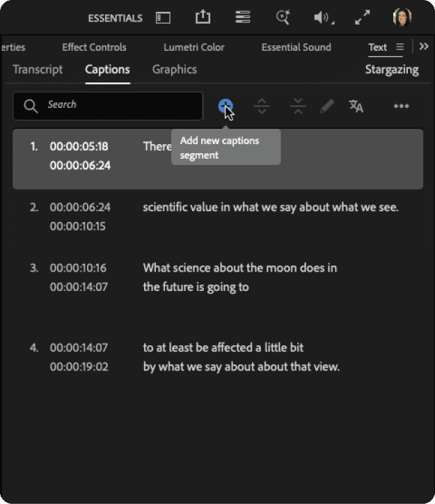
Task: Click end timecode 00:00:10:15 in caption 2
Action: 78,226
